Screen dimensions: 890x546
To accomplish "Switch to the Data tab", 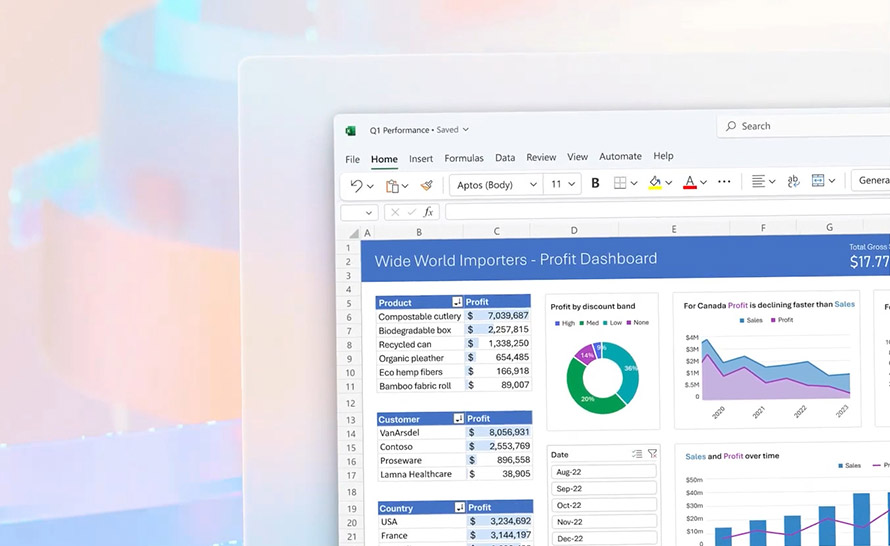I will (x=505, y=158).
